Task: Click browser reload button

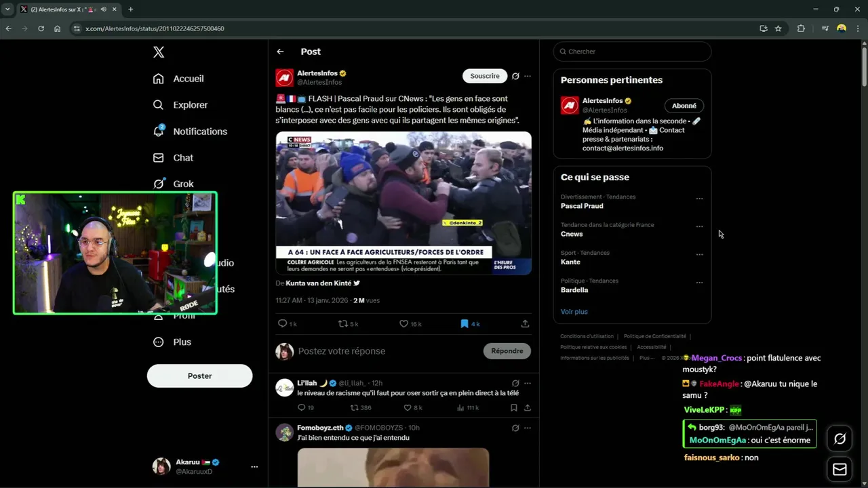Action: [x=41, y=28]
